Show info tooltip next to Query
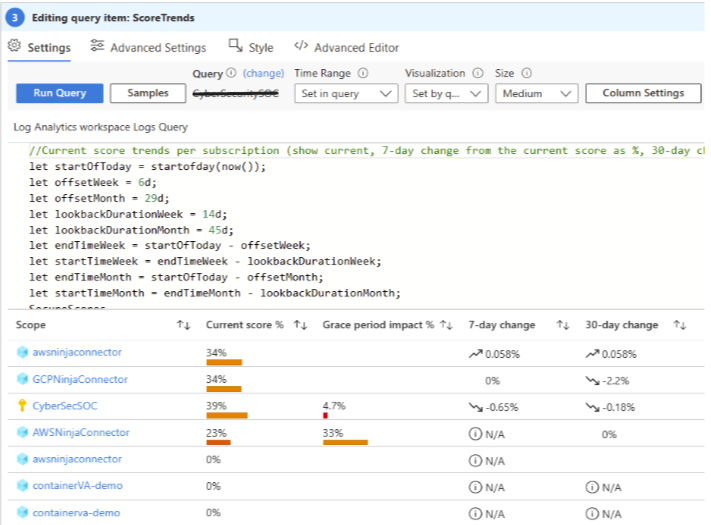The height and width of the screenshot is (525, 711). [231, 73]
